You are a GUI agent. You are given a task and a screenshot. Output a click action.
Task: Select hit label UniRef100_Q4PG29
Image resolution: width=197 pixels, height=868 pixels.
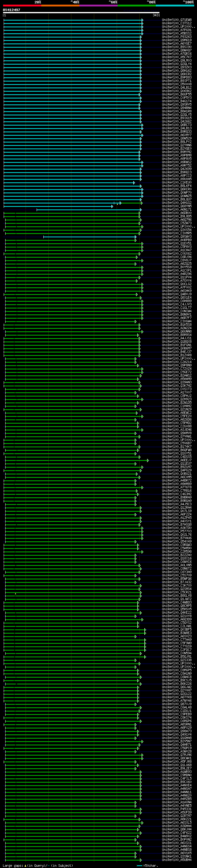coord(177,470)
